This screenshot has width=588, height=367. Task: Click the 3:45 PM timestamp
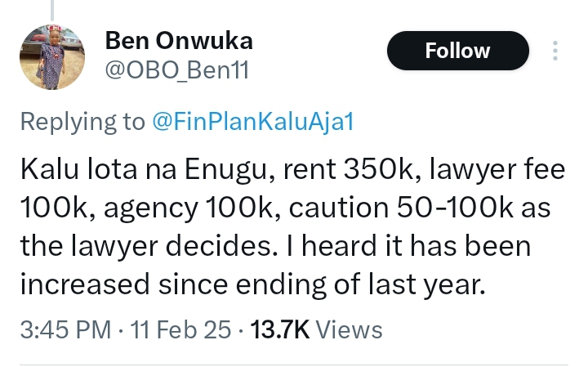(66, 329)
